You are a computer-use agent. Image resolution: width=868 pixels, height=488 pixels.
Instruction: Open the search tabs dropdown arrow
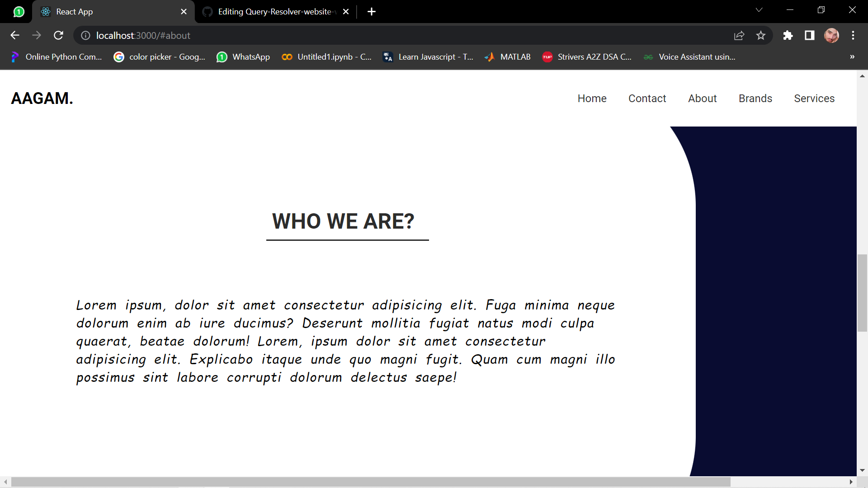pyautogui.click(x=759, y=9)
